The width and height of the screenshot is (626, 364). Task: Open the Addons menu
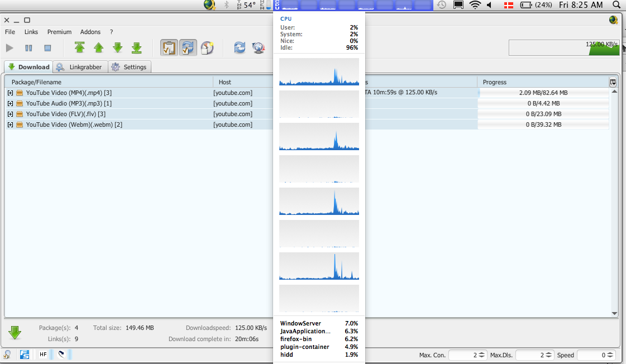90,32
